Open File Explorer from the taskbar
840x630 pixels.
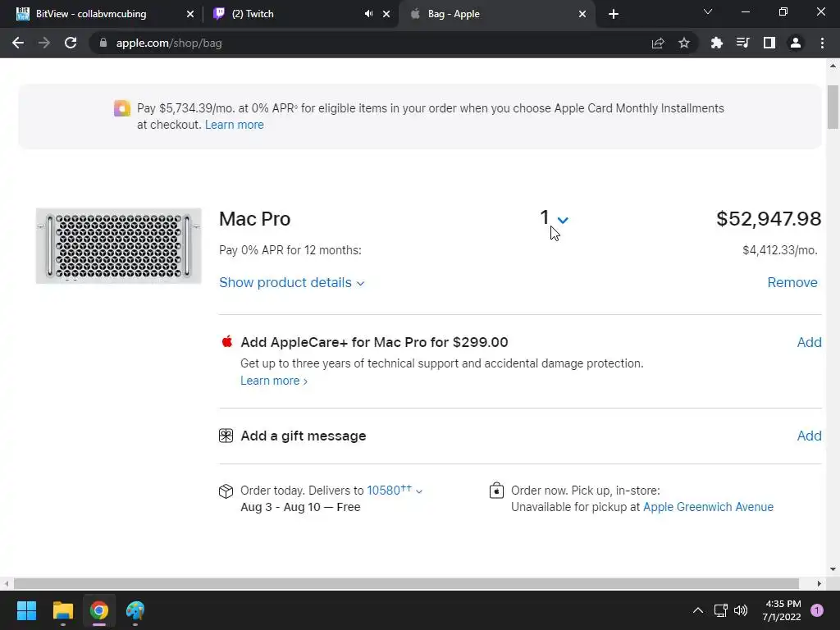click(x=63, y=610)
